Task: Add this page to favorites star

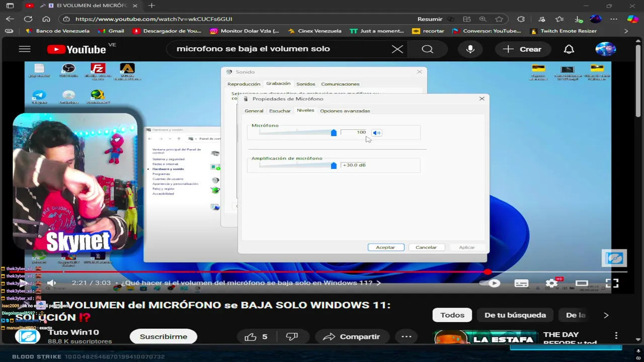Action: coord(499,19)
